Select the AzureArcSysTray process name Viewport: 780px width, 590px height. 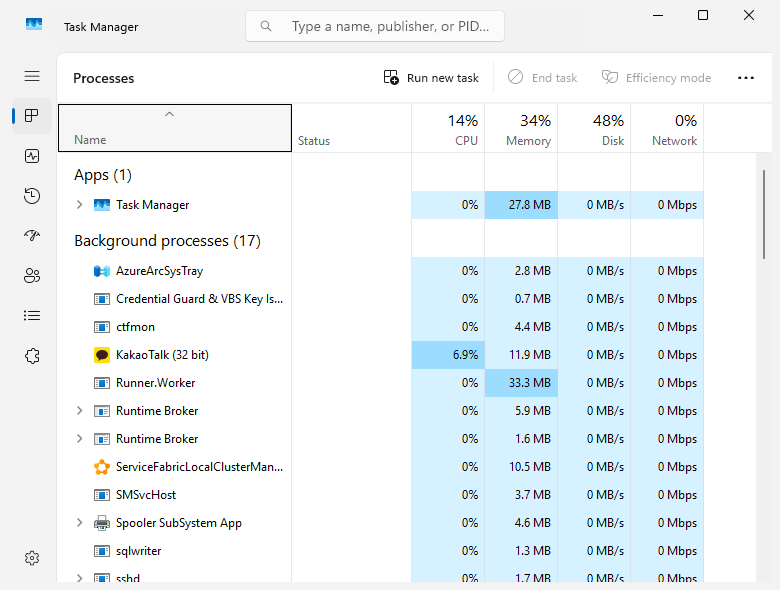[160, 271]
